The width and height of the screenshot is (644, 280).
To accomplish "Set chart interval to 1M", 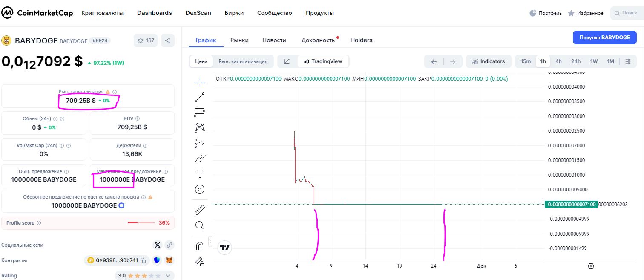I will (x=610, y=61).
